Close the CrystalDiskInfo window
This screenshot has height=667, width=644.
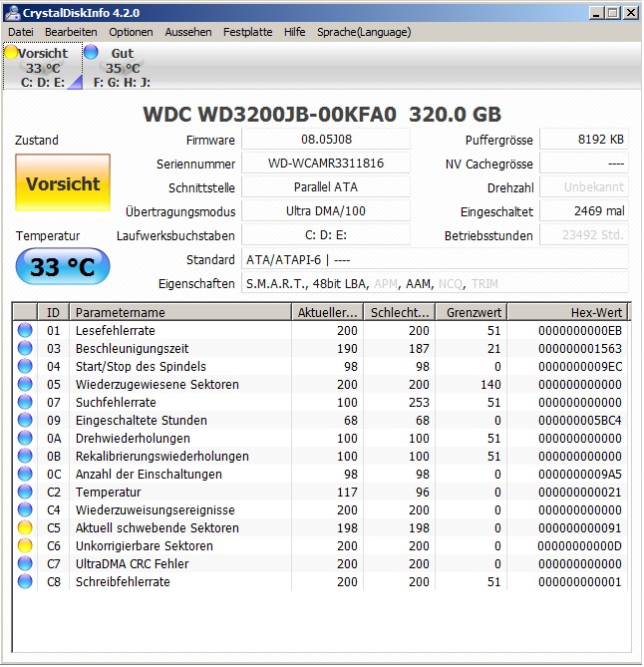click(631, 13)
